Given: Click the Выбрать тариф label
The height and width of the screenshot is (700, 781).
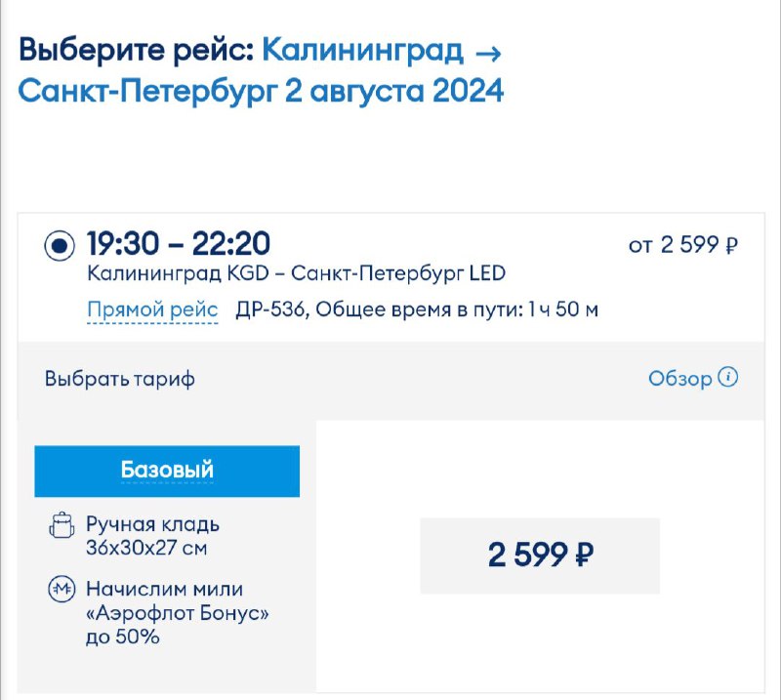Looking at the screenshot, I should [120, 379].
